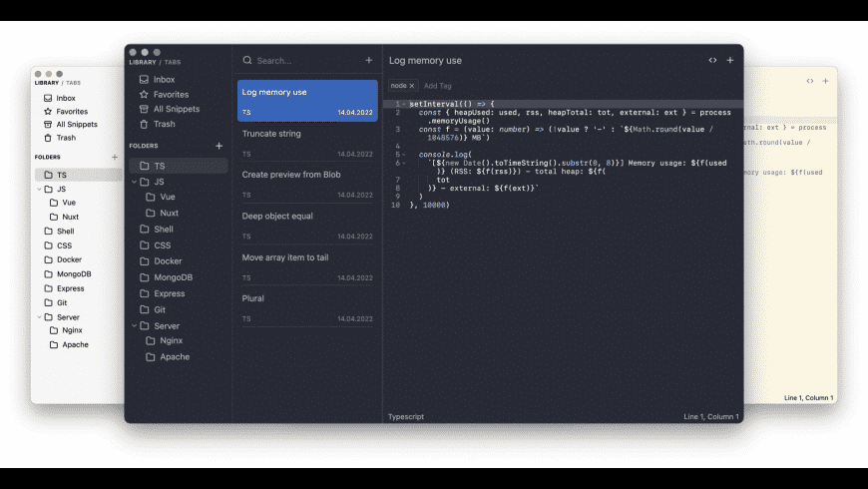Open Deep object equal snippet
The height and width of the screenshot is (489, 868).
(x=307, y=225)
